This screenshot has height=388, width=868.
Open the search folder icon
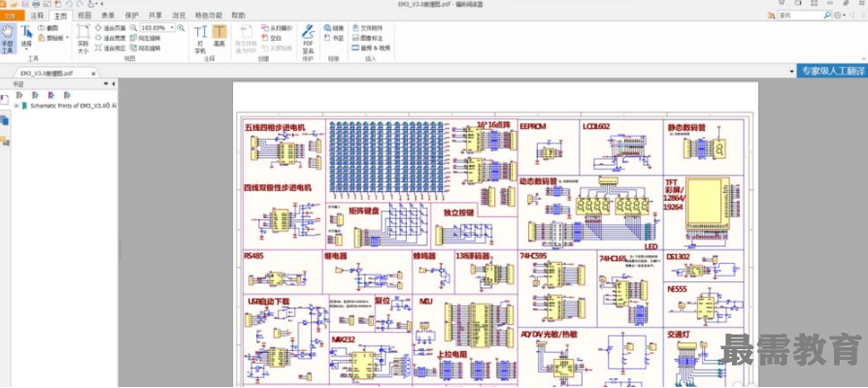click(x=772, y=16)
